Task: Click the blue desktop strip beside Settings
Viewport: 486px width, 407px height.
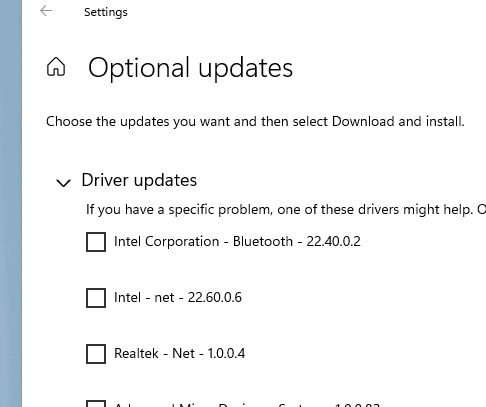Action: (x=11, y=203)
